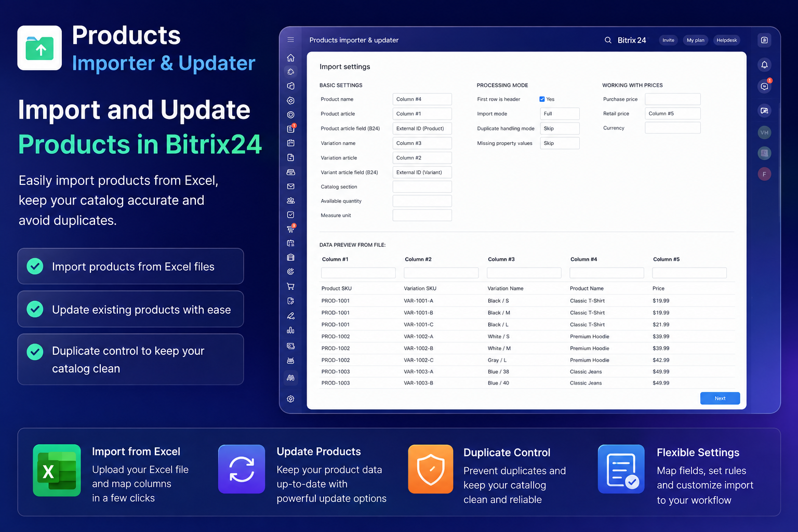Open the Missing property values dropdown
The height and width of the screenshot is (532, 798).
pyautogui.click(x=560, y=143)
